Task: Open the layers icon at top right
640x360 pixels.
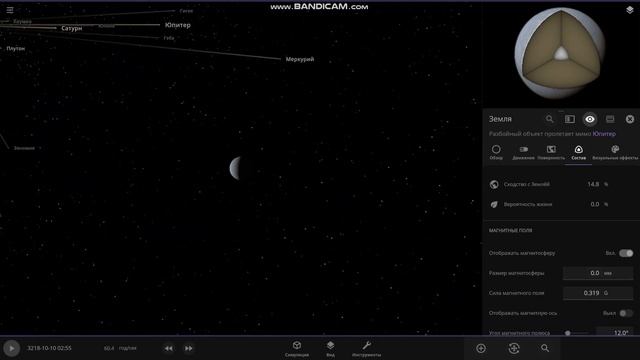Action: click(x=629, y=10)
